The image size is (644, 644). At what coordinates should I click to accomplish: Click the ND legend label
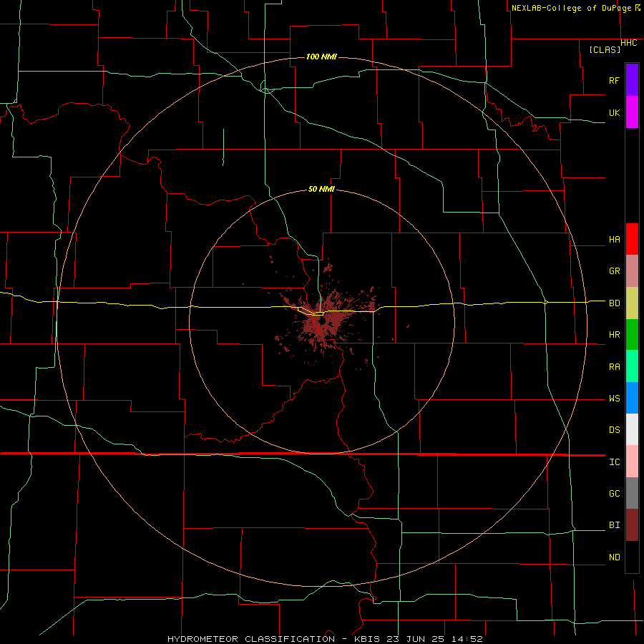click(x=614, y=557)
